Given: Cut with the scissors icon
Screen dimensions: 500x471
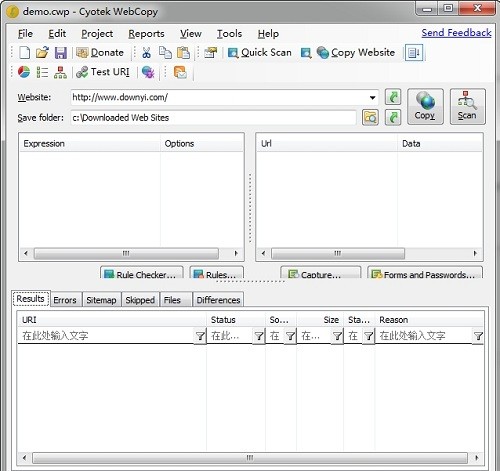Looking at the screenshot, I should pyautogui.click(x=146, y=53).
